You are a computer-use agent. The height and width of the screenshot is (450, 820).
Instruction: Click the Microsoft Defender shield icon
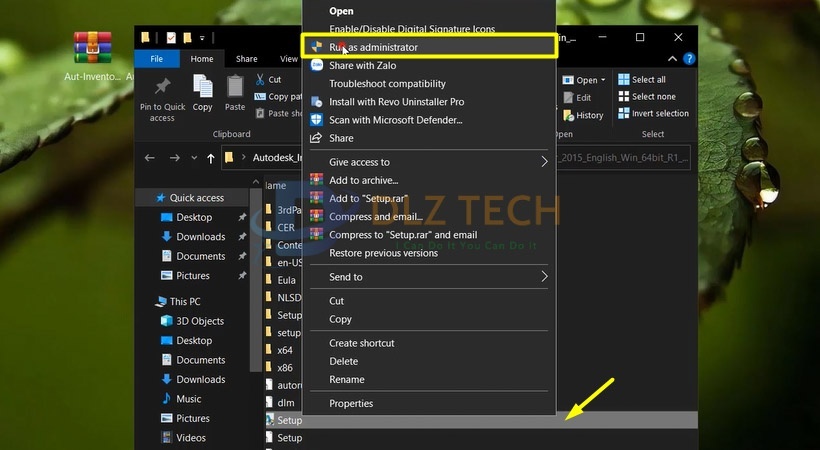316,120
